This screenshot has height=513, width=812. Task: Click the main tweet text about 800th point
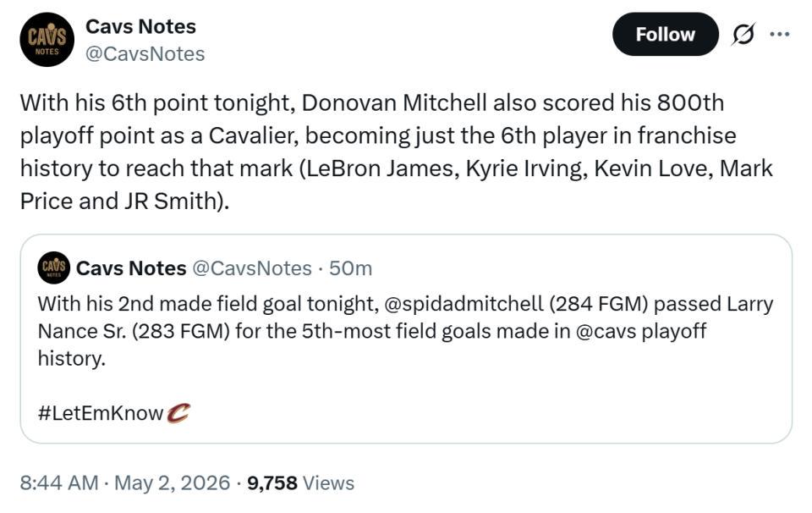point(397,152)
